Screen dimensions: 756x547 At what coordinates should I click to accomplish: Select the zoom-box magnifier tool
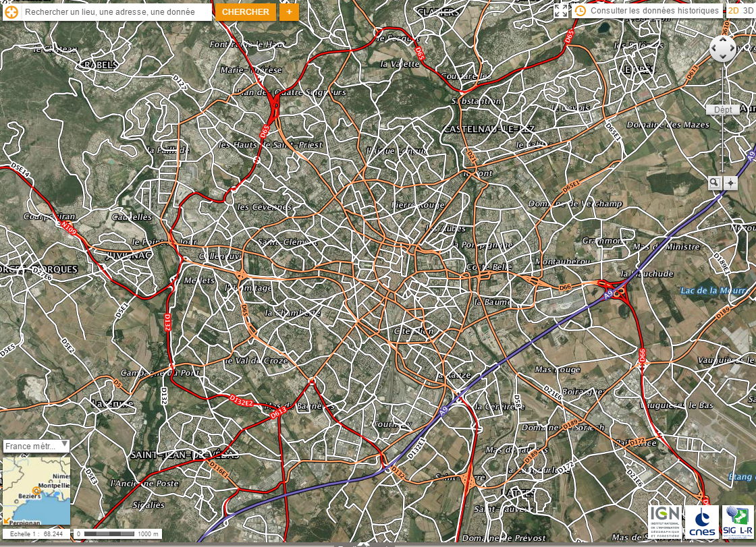coord(715,183)
